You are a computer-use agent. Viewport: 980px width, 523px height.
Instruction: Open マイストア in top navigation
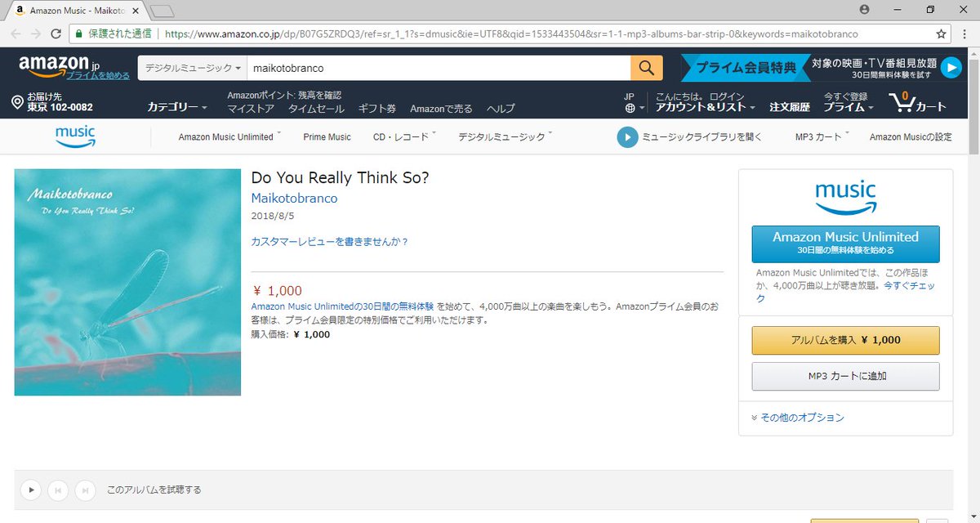click(x=251, y=109)
